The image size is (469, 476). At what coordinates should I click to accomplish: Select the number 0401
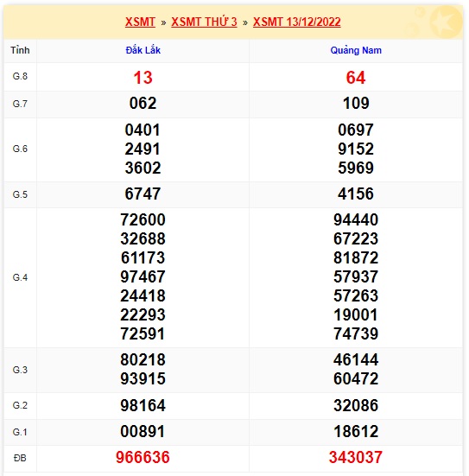[143, 130]
